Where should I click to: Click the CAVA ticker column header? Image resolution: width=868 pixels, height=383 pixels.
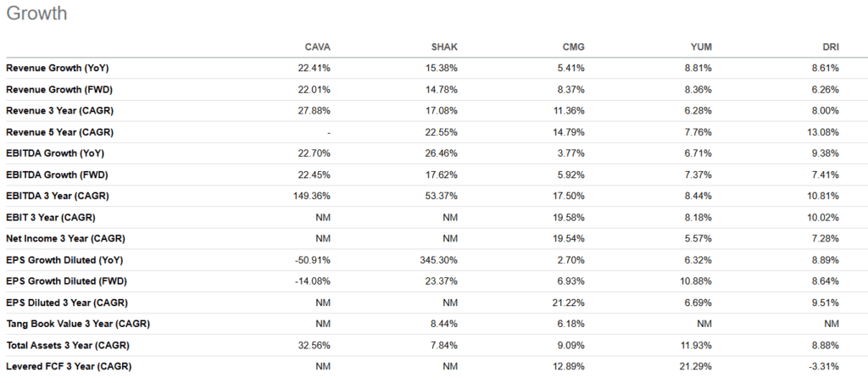[x=317, y=46]
